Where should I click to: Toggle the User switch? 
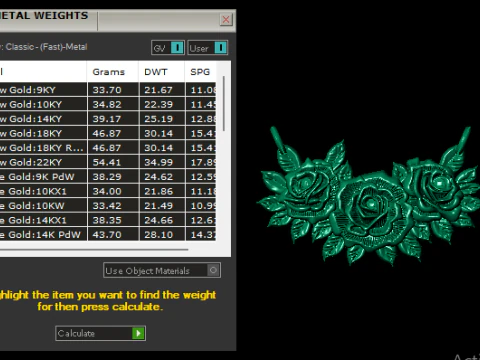coord(208,48)
